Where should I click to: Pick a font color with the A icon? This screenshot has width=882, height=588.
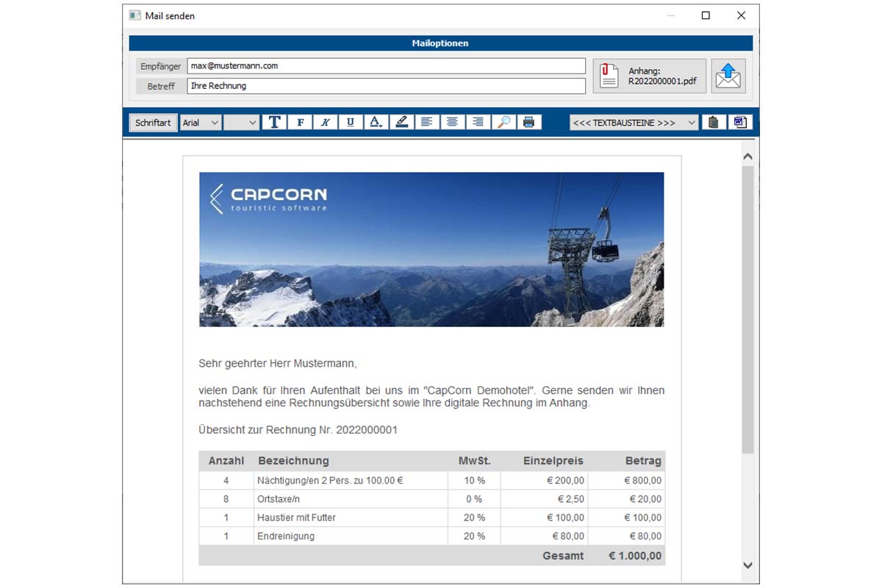coord(376,123)
